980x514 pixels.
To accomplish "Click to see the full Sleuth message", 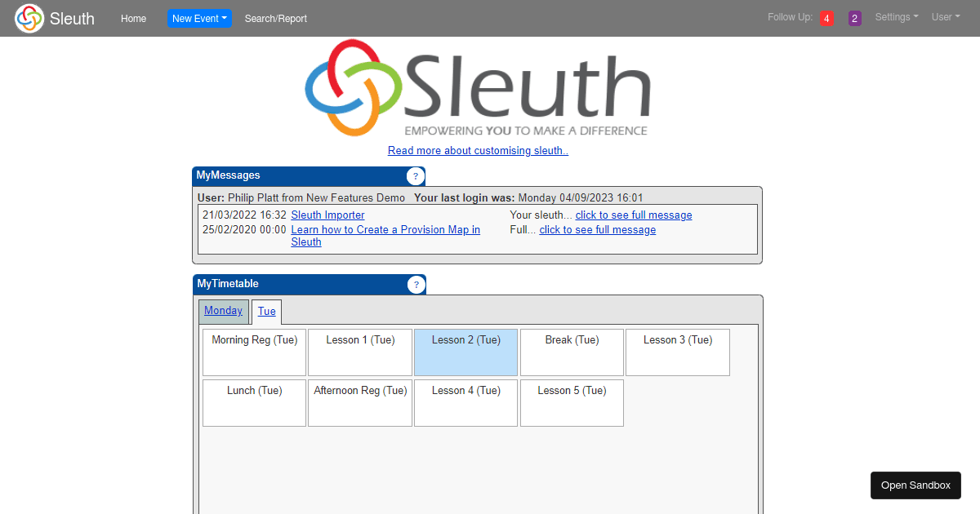I will coord(633,215).
